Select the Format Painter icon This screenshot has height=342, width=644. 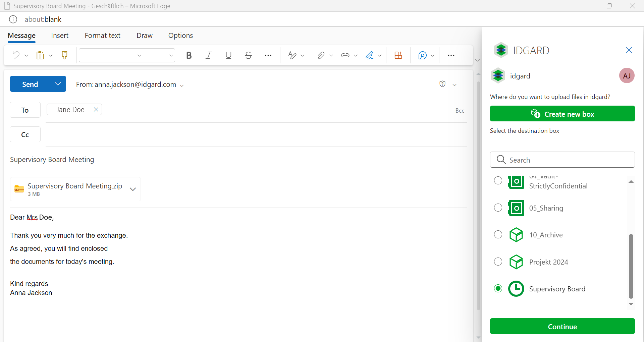click(x=64, y=55)
